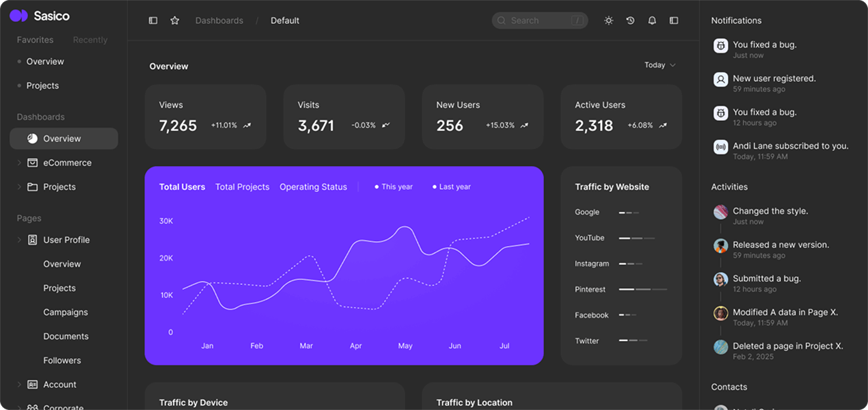Screen dimensions: 868x410
Task: Open Followers under User Profile
Action: (x=62, y=360)
